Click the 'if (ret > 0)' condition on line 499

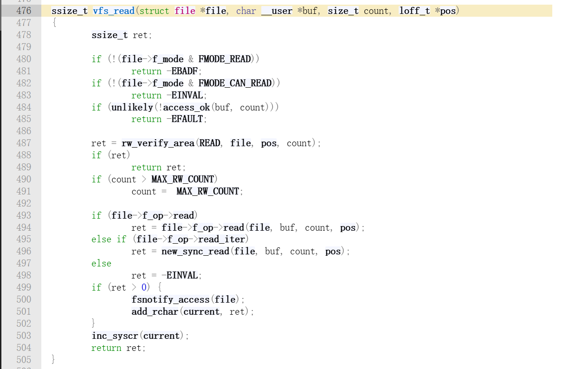pyautogui.click(x=121, y=288)
